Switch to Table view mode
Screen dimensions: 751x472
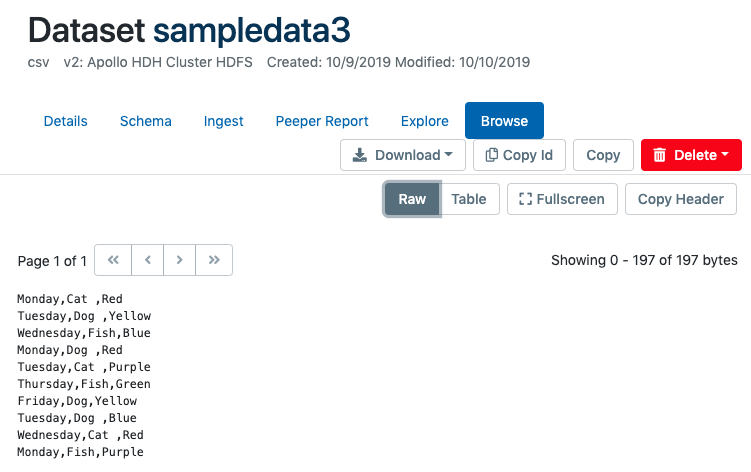click(469, 199)
